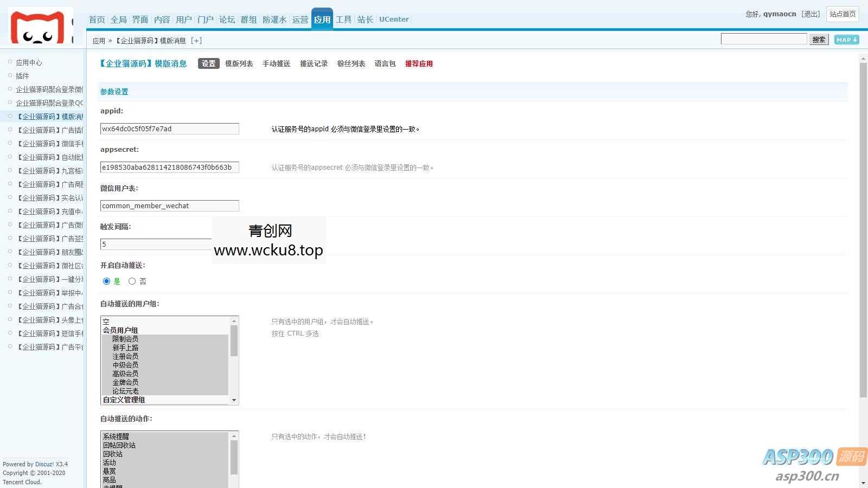Go to UCenter from the top navigation
Viewport: 868px width, 488px height.
click(394, 19)
